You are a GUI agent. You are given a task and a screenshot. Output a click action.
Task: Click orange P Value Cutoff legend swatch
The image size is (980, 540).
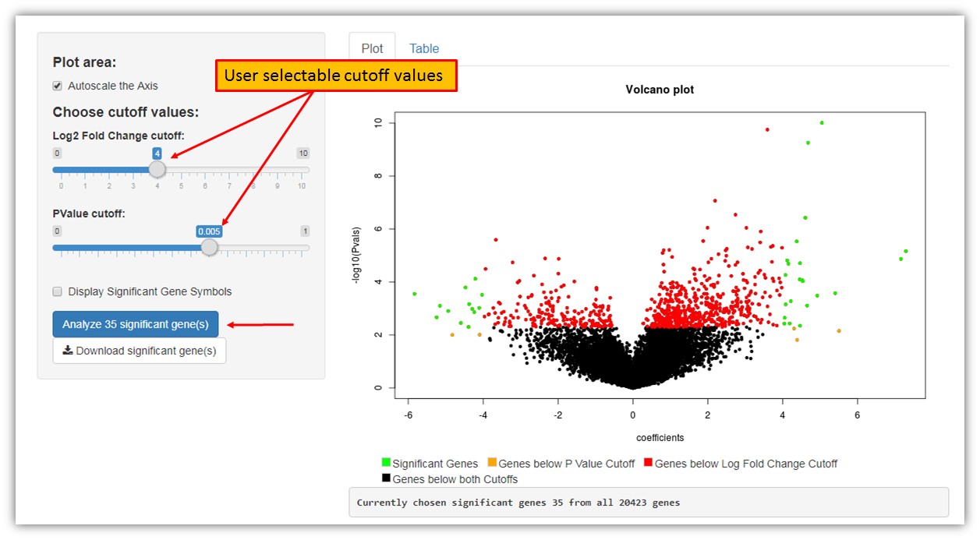[492, 463]
